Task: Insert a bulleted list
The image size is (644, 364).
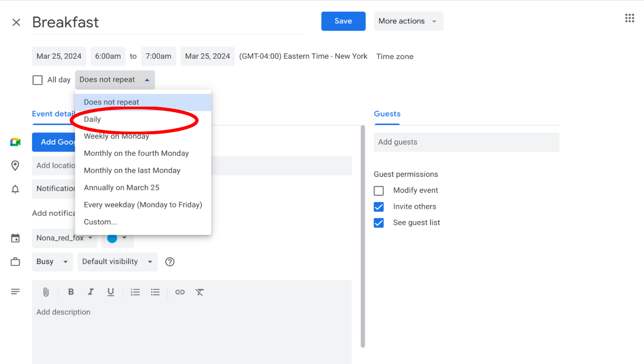Action: [155, 292]
